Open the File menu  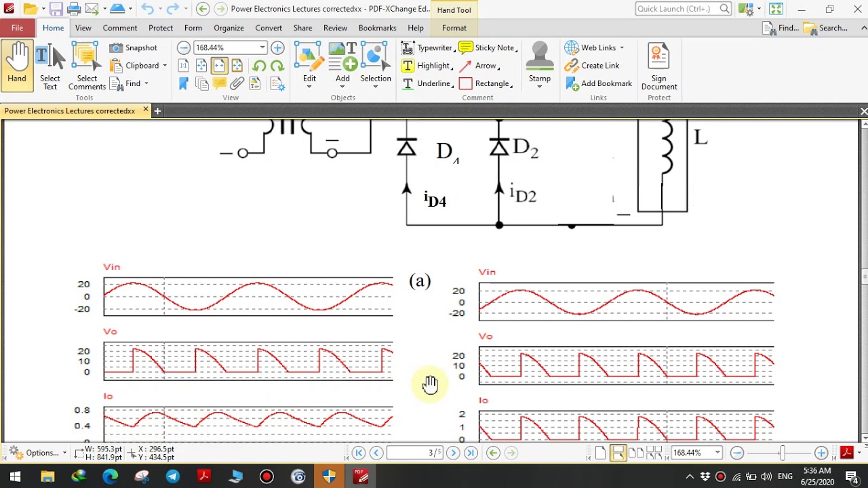pyautogui.click(x=17, y=28)
